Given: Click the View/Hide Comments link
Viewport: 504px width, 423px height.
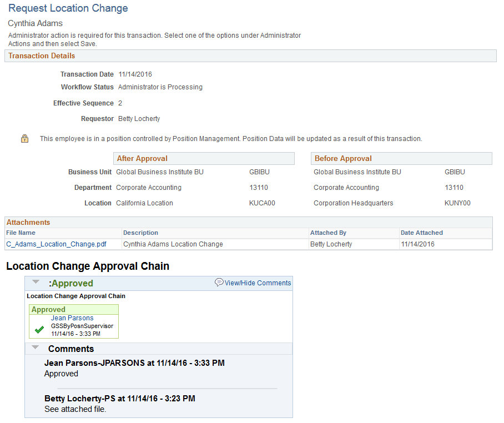Looking at the screenshot, I should [x=258, y=283].
